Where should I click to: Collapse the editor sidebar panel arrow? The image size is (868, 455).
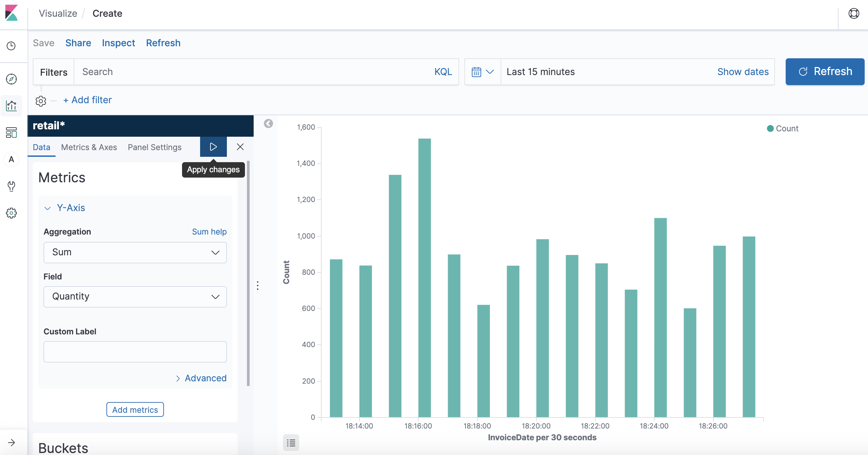pyautogui.click(x=268, y=123)
